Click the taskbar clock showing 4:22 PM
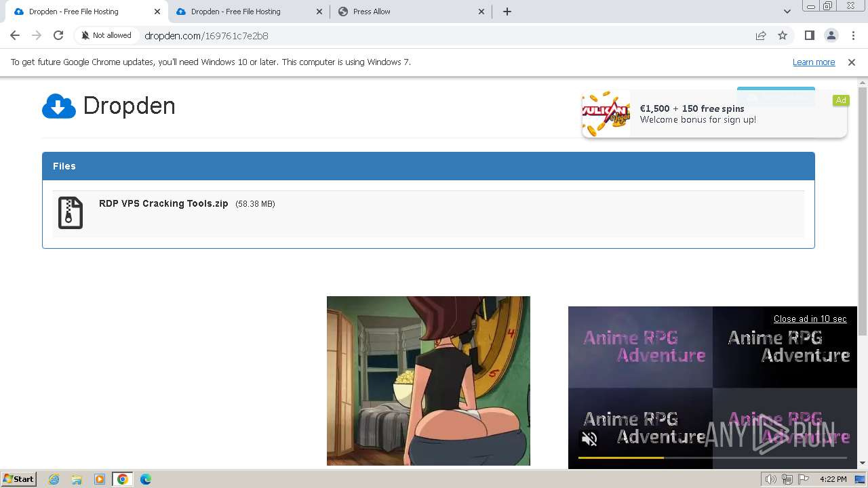 [x=833, y=479]
